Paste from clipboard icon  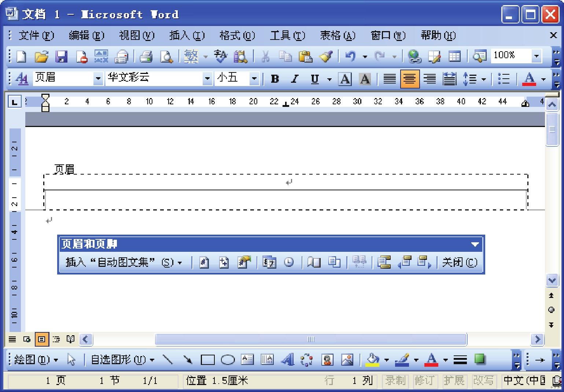[305, 56]
